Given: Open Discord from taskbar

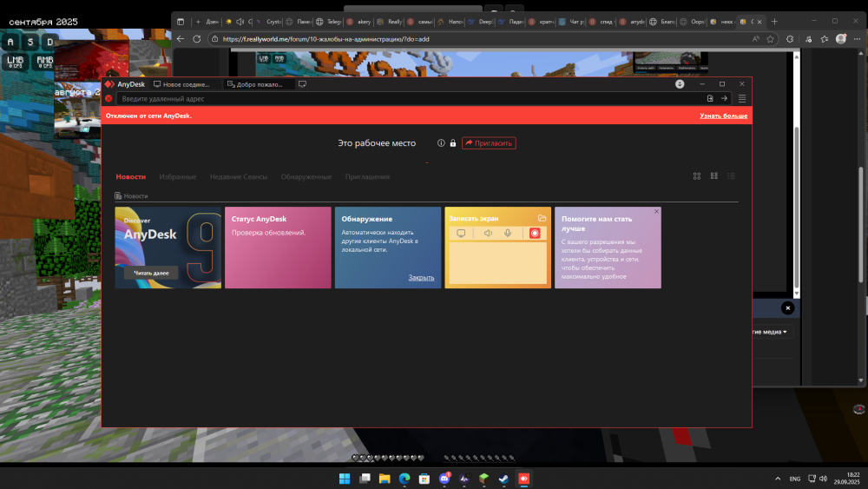Looking at the screenshot, I should coord(444,479).
